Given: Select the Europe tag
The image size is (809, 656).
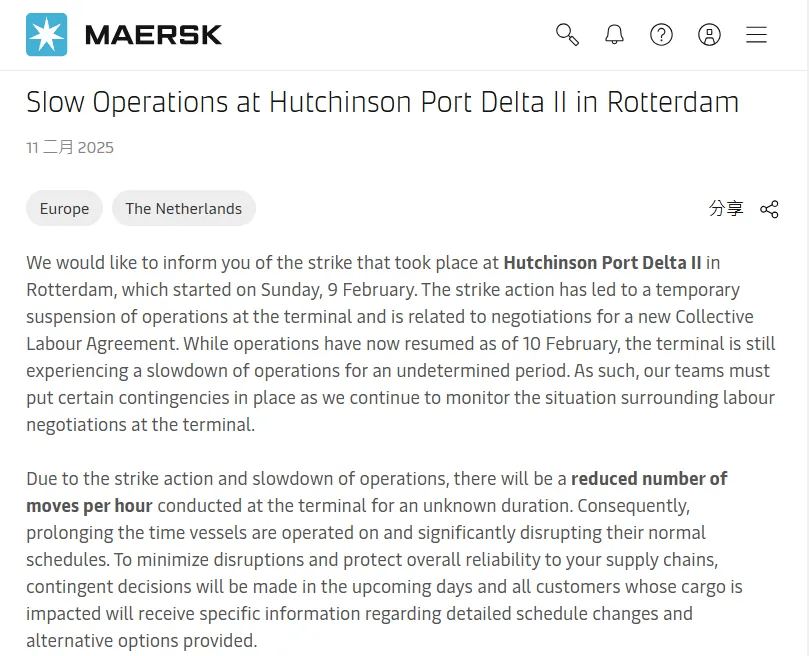Looking at the screenshot, I should click(64, 209).
